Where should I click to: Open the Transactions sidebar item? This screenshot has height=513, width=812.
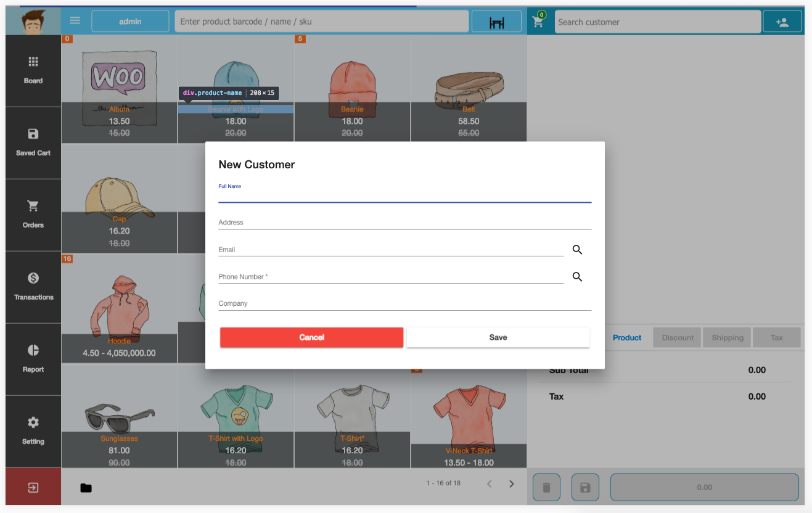click(33, 287)
